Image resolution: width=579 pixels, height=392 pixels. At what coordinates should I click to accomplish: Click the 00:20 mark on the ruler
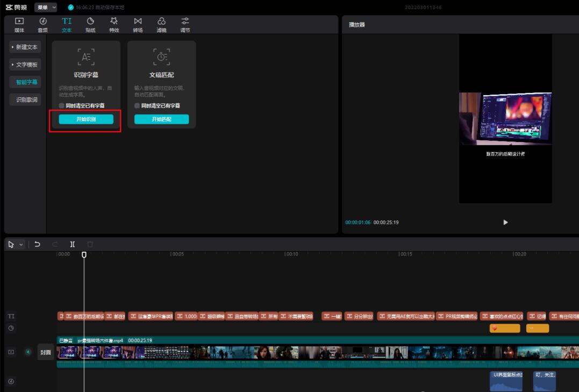(520, 254)
